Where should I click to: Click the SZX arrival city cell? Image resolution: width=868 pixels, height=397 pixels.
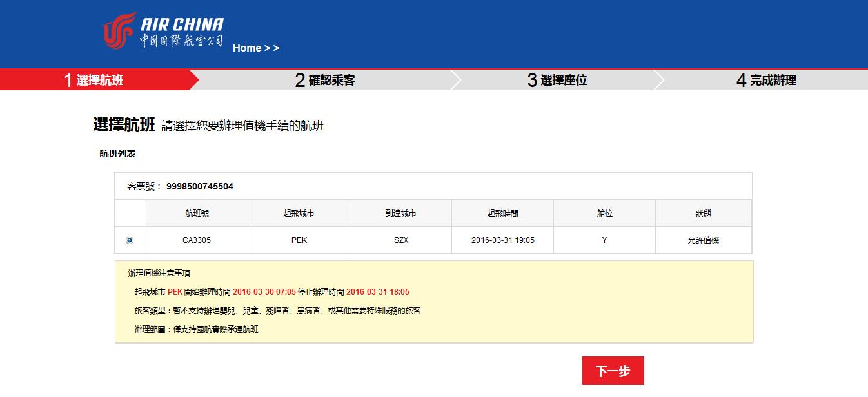coord(400,240)
